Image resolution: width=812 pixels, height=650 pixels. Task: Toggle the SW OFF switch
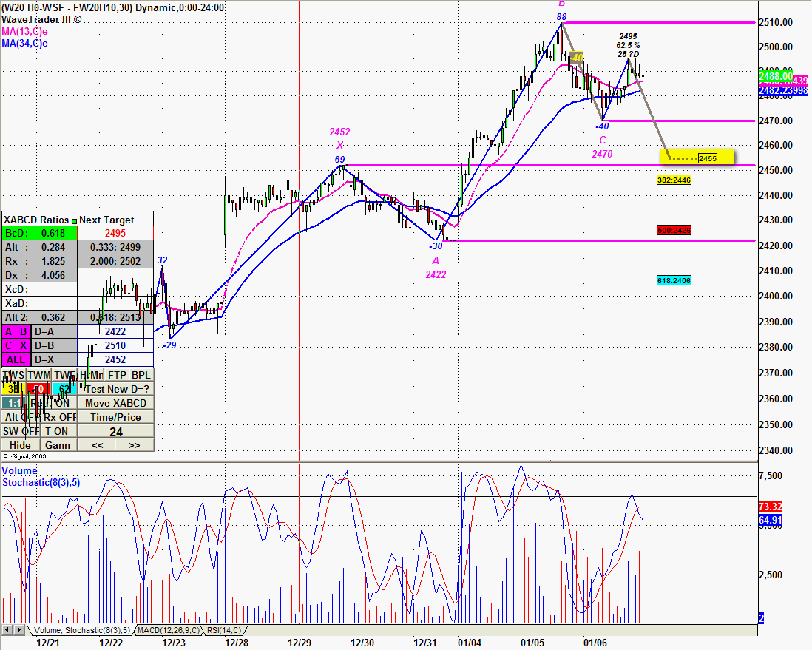point(21,431)
